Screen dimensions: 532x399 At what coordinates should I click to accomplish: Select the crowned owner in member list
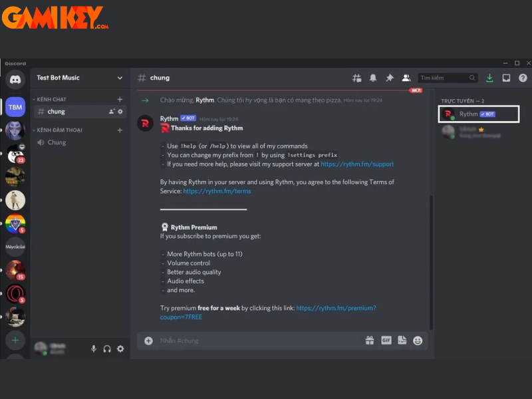pos(479,132)
